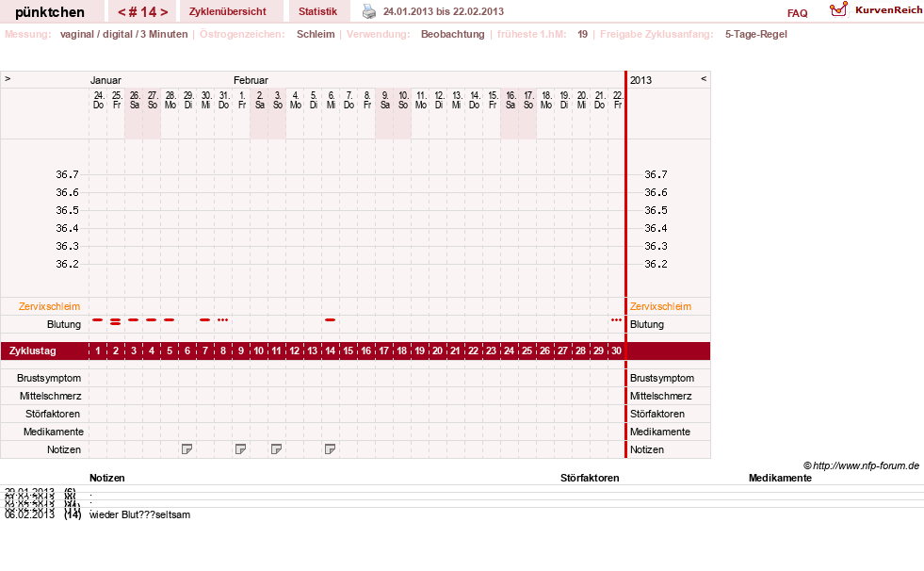Image resolution: width=924 pixels, height=571 pixels.
Task: Select cycle day 22 in Zyklustag bar
Action: [473, 351]
